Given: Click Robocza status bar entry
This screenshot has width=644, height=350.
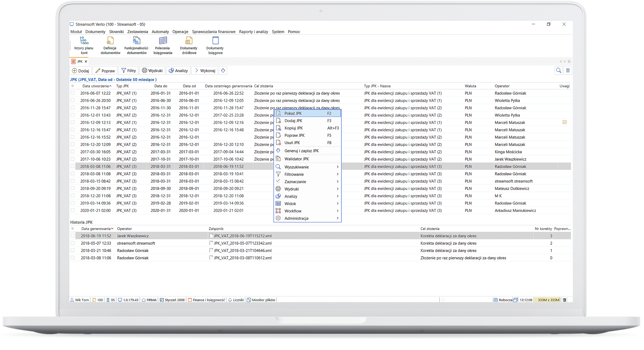Looking at the screenshot, I should [x=503, y=300].
